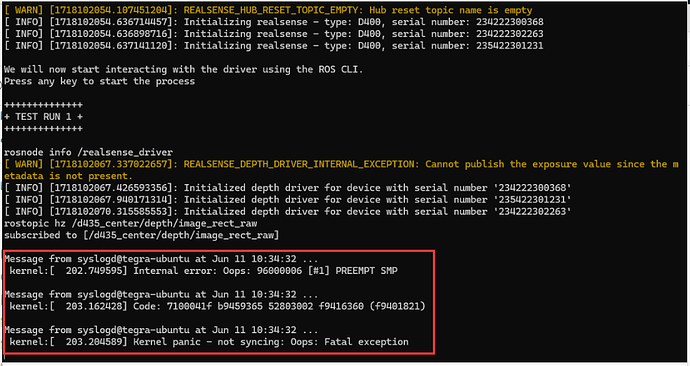Click the last 'Message from syslogd' line
The height and width of the screenshot is (366, 690).
[x=161, y=330]
